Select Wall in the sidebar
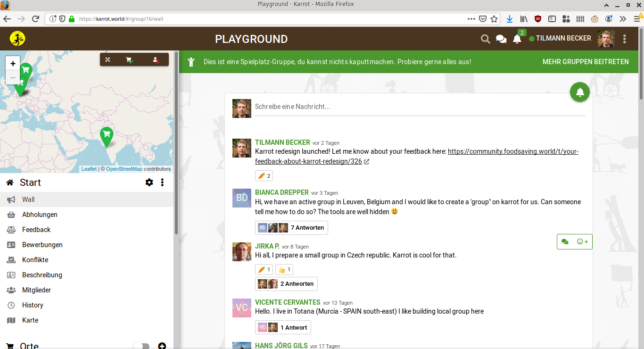 (87, 199)
